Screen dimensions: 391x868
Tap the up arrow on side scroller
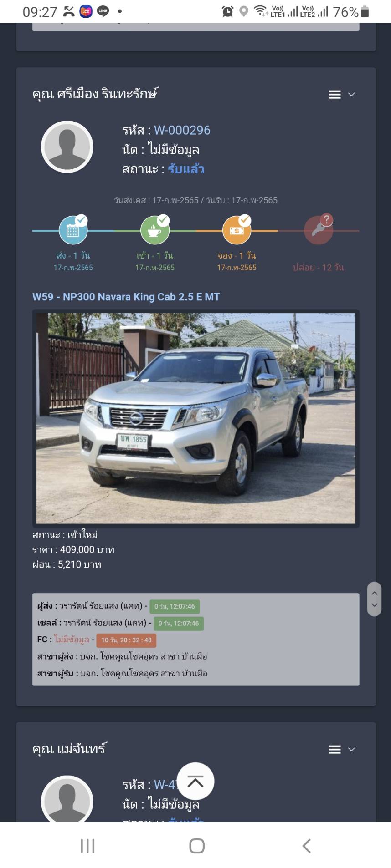pyautogui.click(x=374, y=593)
